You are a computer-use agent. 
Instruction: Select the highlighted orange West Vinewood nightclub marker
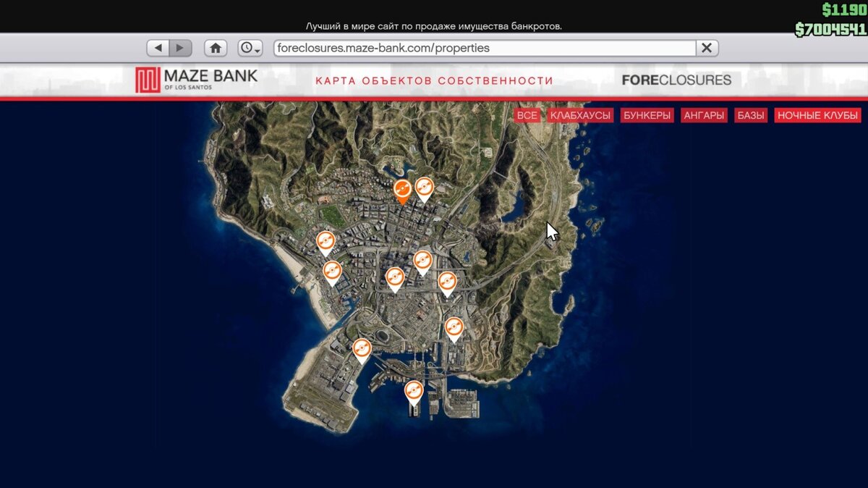click(x=403, y=191)
